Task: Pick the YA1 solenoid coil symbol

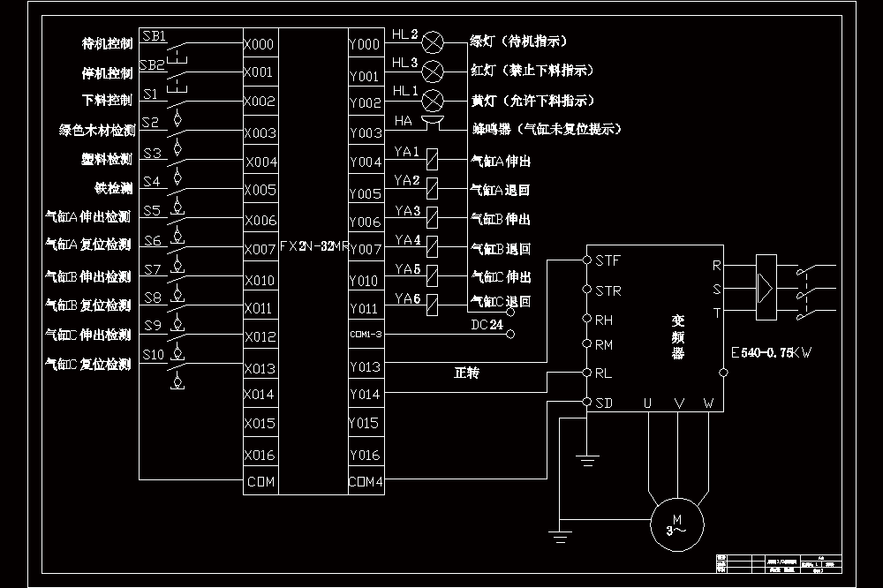Action: [x=432, y=160]
